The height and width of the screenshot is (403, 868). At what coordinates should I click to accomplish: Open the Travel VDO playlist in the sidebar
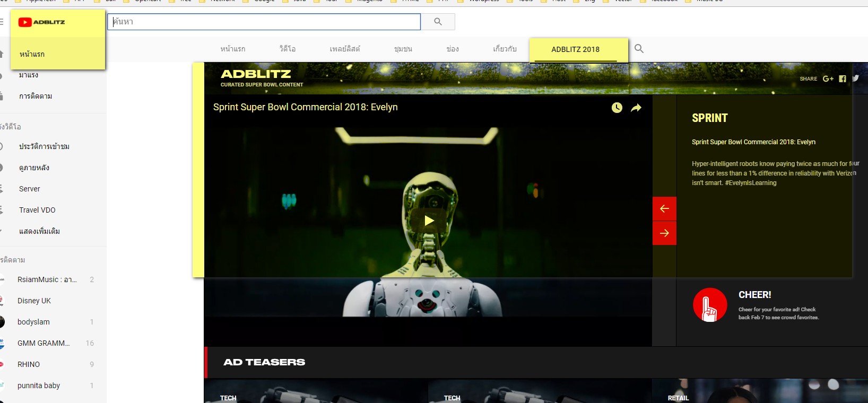tap(37, 210)
